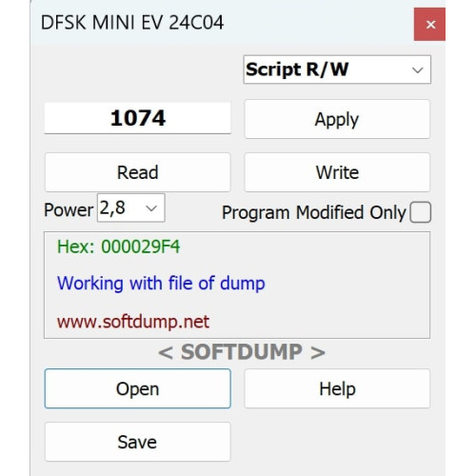
Task: Click the Apply button
Action: 337,119
